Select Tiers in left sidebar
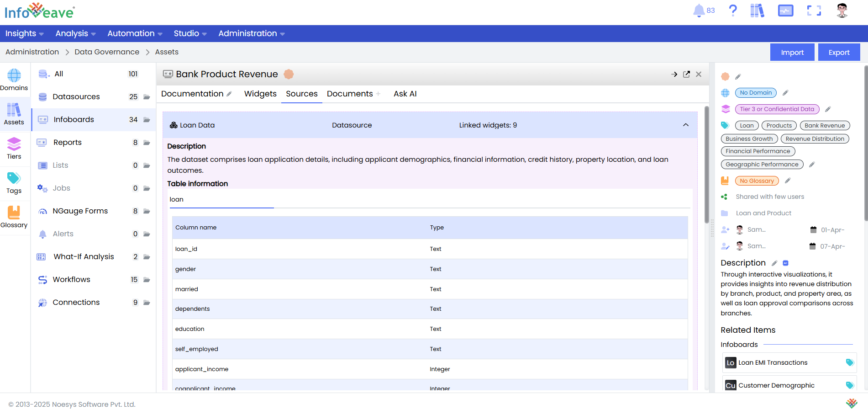The width and height of the screenshot is (868, 415). (14, 148)
